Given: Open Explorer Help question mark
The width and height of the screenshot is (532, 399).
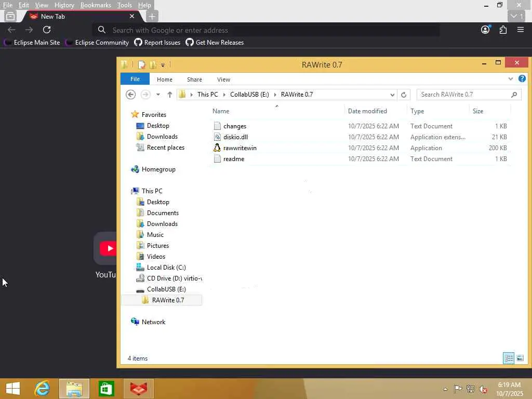Looking at the screenshot, I should 522,79.
